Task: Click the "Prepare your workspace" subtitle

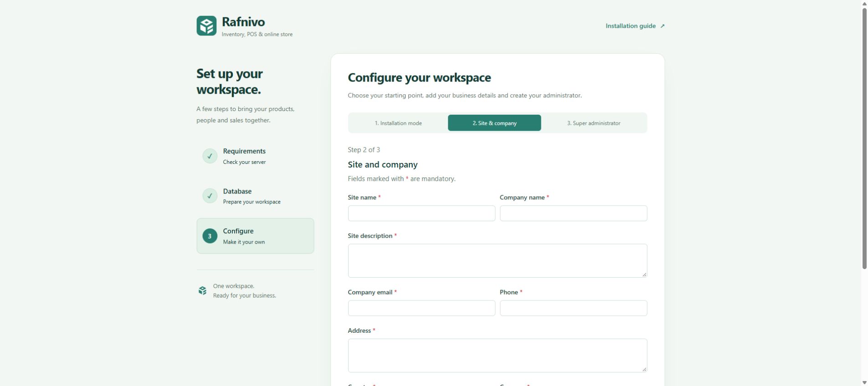Action: click(252, 202)
